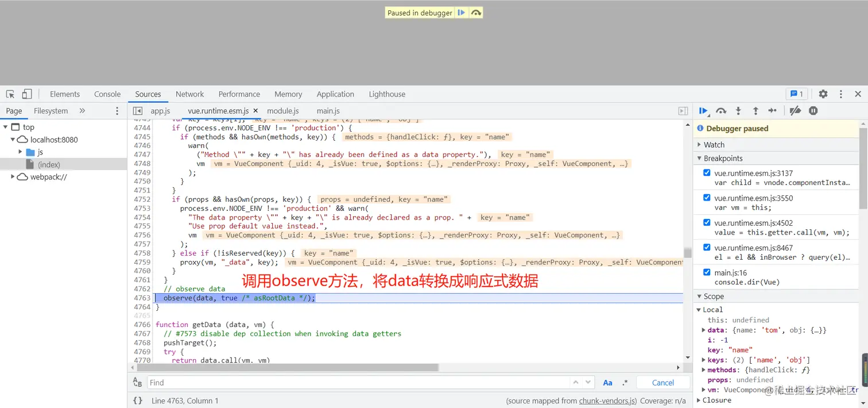868x408 pixels.
Task: Hide the debugger sidebar
Action: pos(683,111)
